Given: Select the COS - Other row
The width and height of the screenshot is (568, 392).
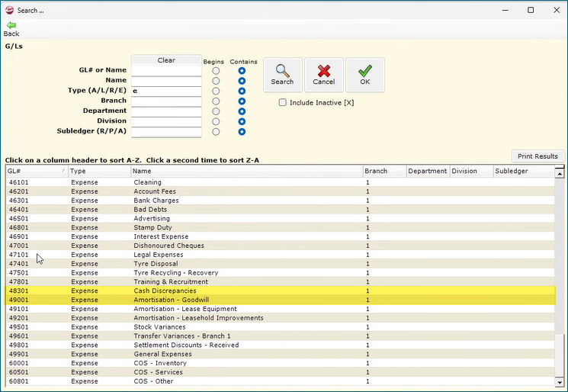Looking at the screenshot, I should (281, 381).
